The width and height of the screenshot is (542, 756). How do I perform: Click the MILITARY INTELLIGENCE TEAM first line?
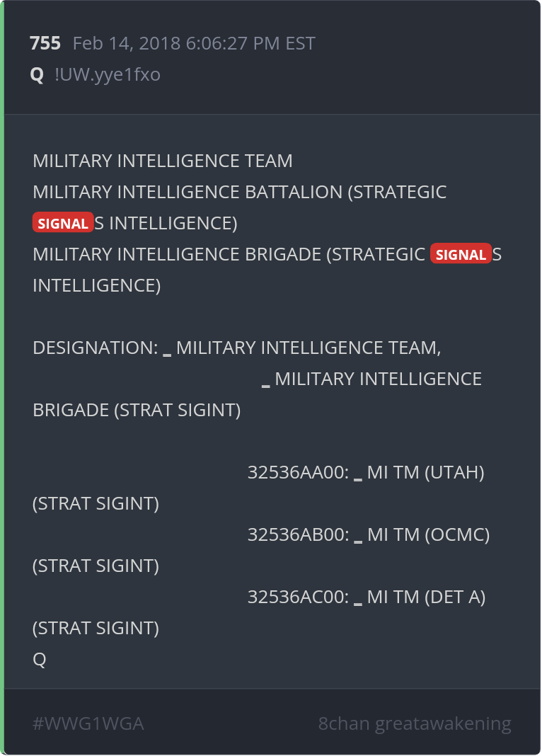(163, 161)
